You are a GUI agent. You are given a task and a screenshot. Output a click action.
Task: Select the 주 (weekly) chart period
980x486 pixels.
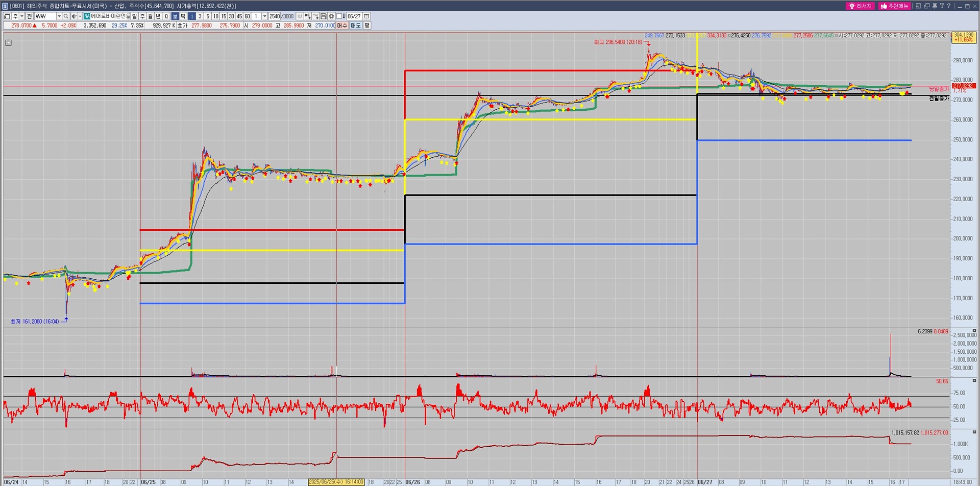[x=142, y=16]
